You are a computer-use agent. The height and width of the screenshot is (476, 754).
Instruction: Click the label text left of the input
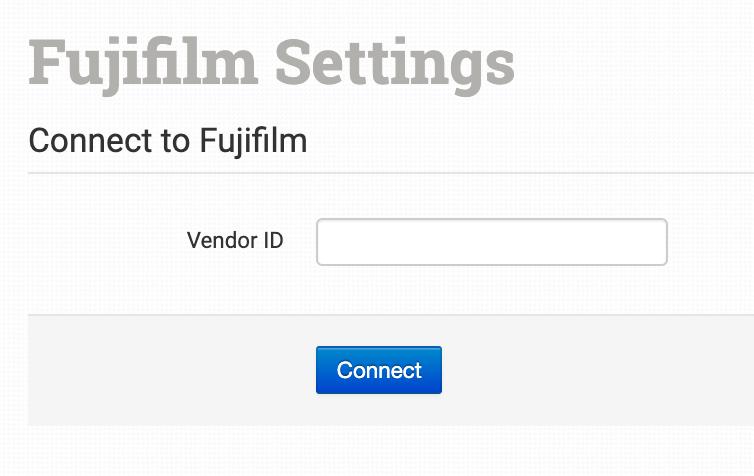tap(235, 241)
